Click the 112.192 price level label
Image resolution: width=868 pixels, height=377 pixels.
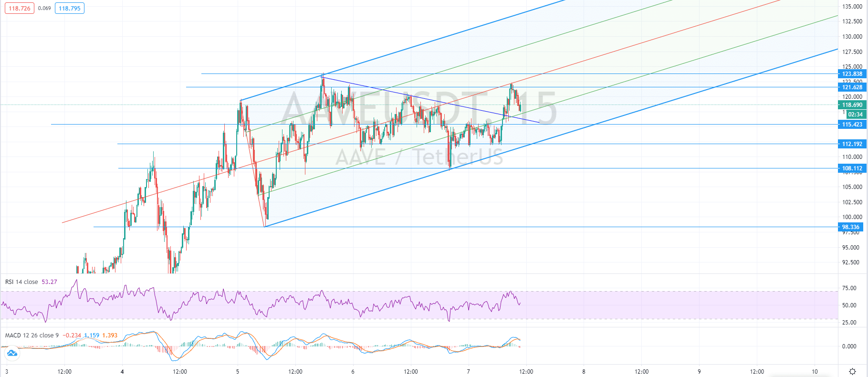point(851,144)
